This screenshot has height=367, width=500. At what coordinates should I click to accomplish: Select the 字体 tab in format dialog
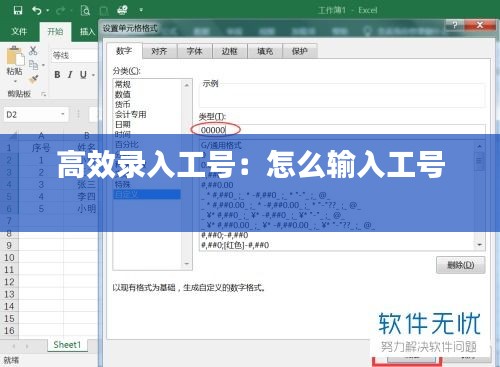[195, 51]
